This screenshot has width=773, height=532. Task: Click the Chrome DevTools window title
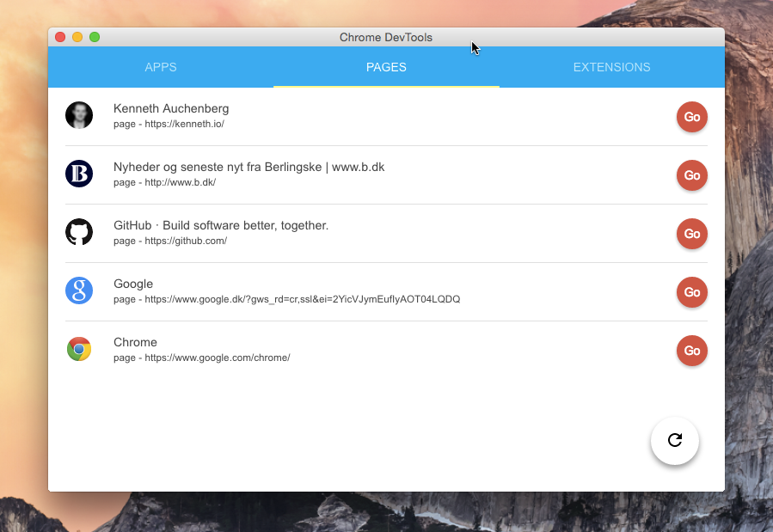(x=386, y=38)
